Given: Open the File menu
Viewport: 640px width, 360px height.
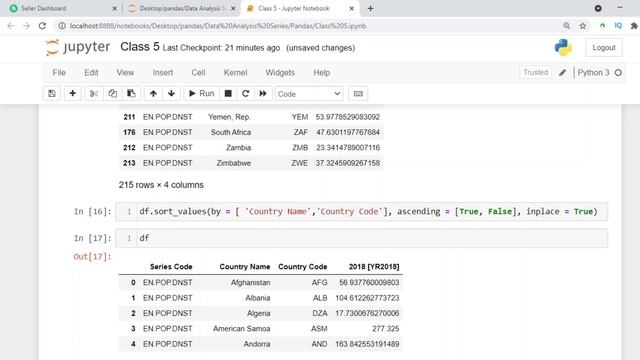Looking at the screenshot, I should 59,73.
